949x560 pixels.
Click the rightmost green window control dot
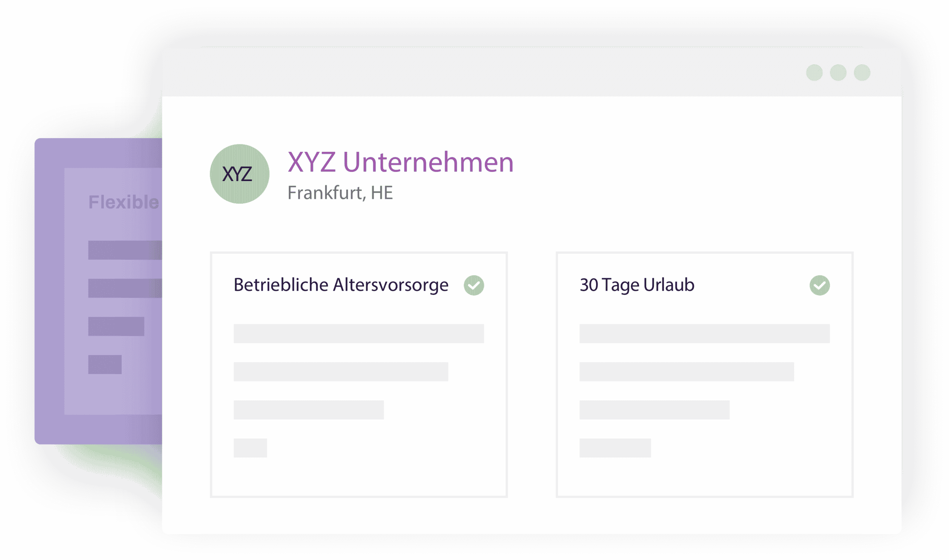coord(862,73)
